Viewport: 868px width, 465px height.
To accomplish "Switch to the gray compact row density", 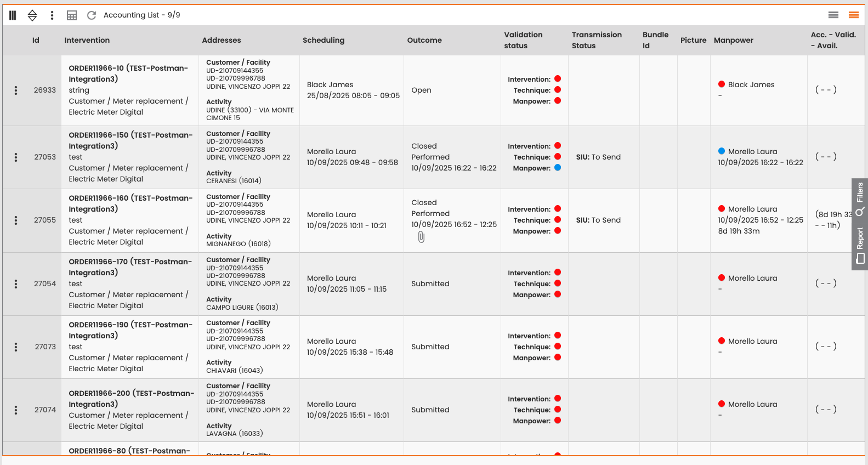I will pos(833,15).
